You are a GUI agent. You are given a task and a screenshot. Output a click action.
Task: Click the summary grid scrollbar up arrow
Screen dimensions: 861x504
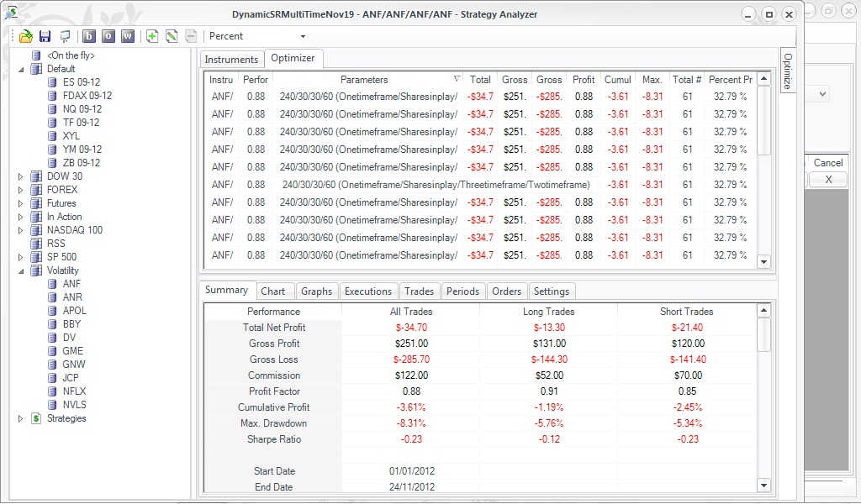tap(763, 311)
